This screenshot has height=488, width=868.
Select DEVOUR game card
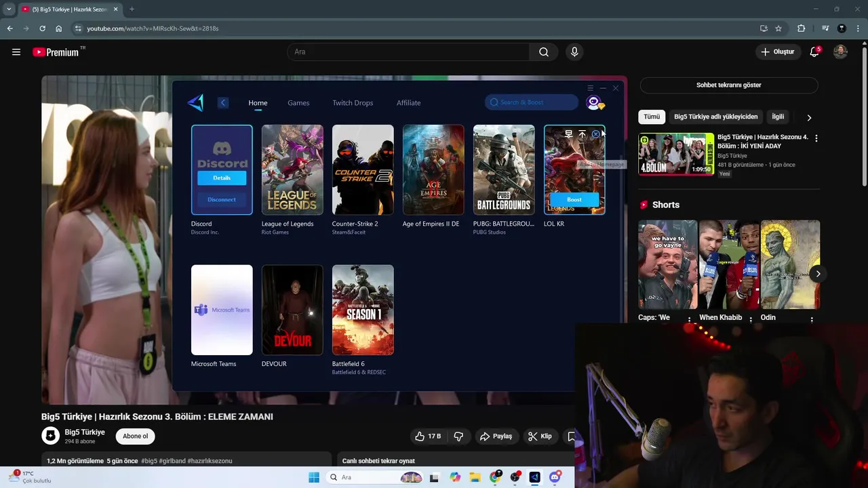point(292,310)
